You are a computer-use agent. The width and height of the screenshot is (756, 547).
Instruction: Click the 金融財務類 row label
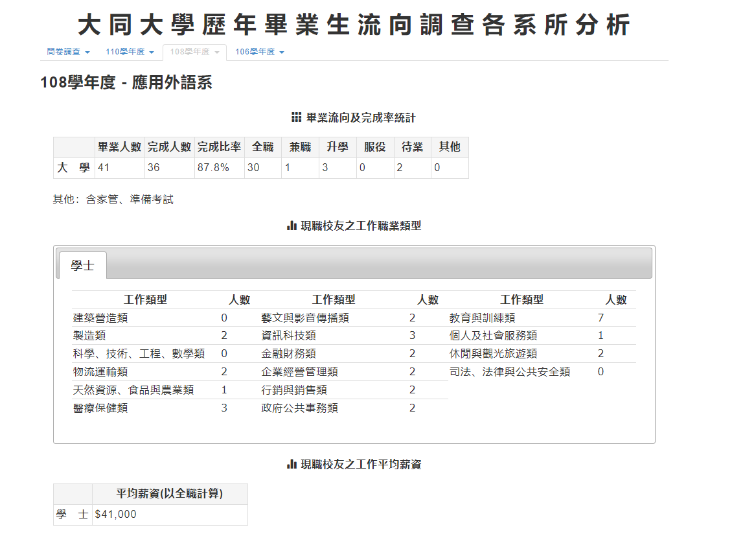coord(289,354)
